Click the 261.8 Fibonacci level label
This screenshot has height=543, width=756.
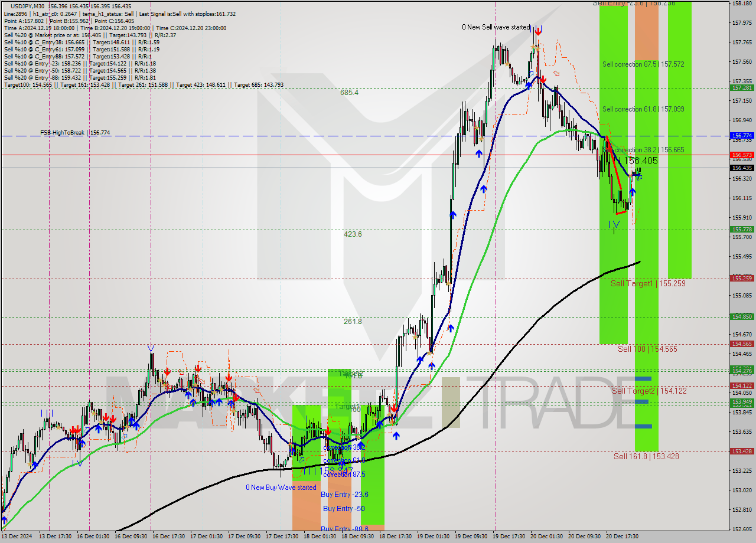click(x=353, y=322)
